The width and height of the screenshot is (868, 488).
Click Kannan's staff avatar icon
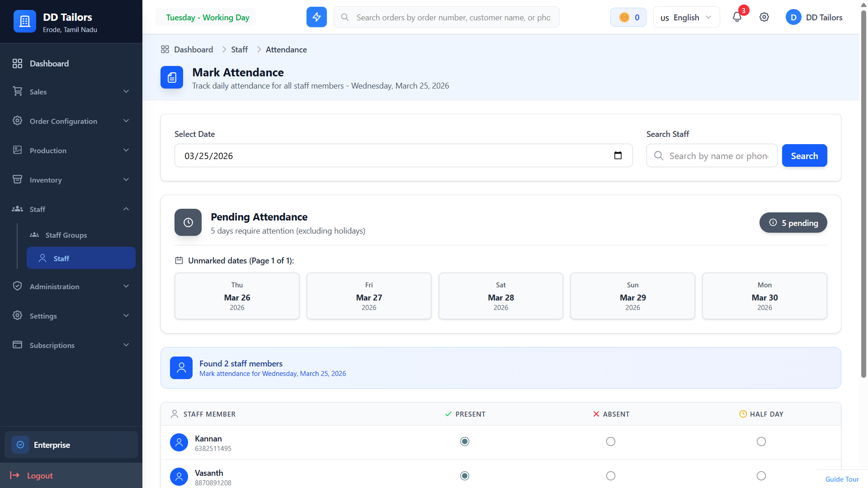[x=179, y=442]
